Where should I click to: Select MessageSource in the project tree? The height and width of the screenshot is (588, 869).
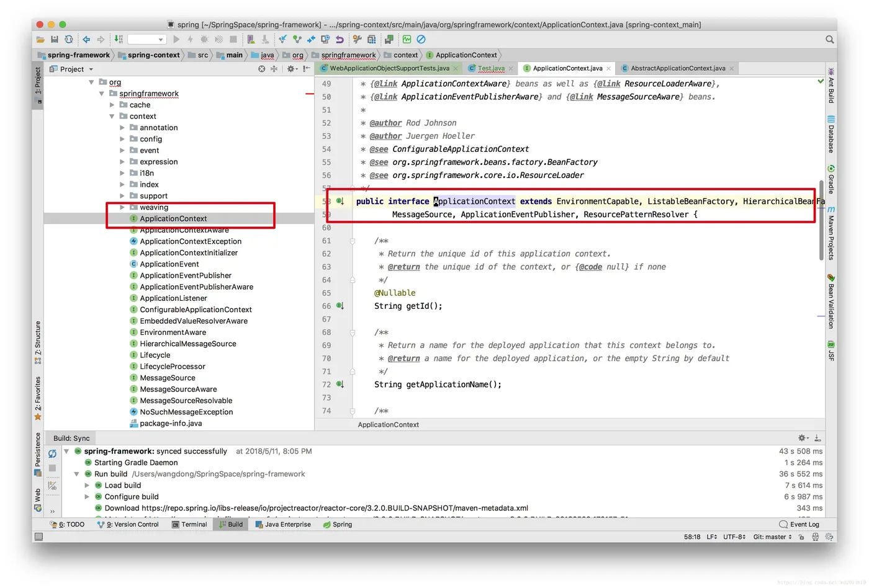(168, 378)
